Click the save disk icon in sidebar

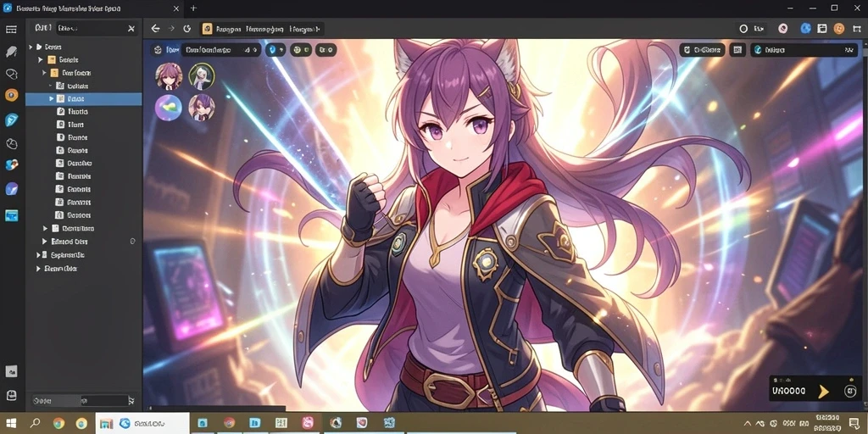[11, 395]
